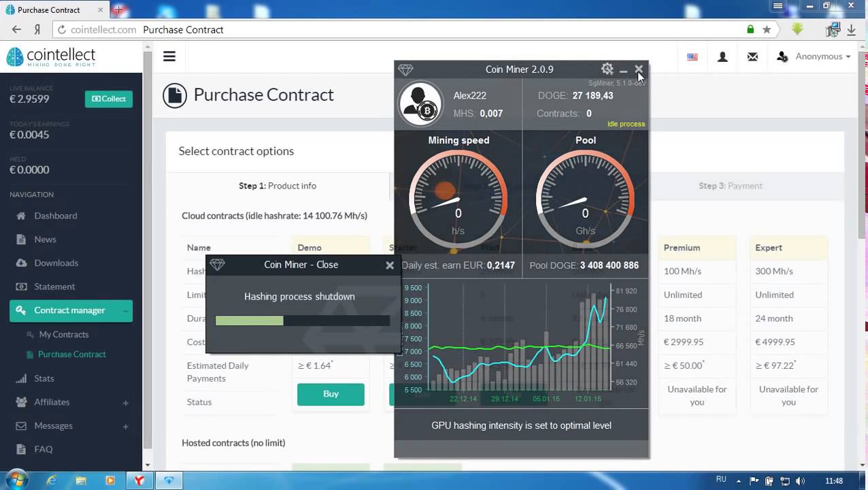The height and width of the screenshot is (490, 868).
Task: Collapse the Contract manager section
Action: (x=71, y=310)
